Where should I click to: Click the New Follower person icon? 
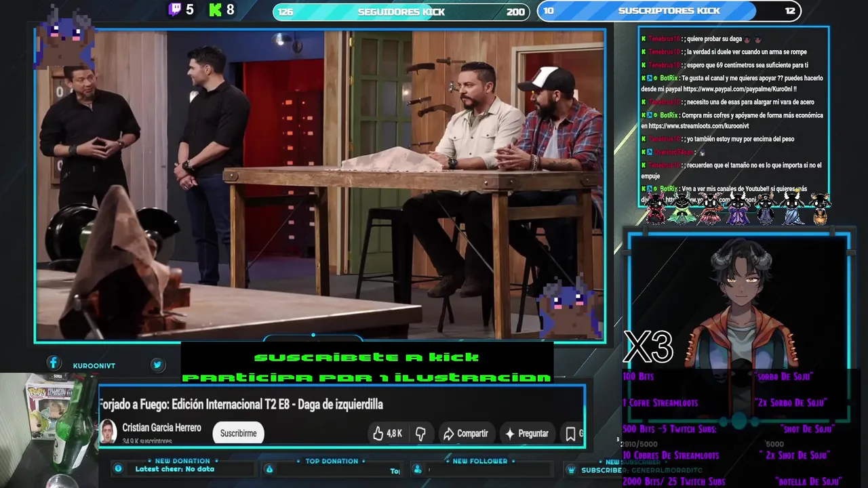[x=418, y=469]
